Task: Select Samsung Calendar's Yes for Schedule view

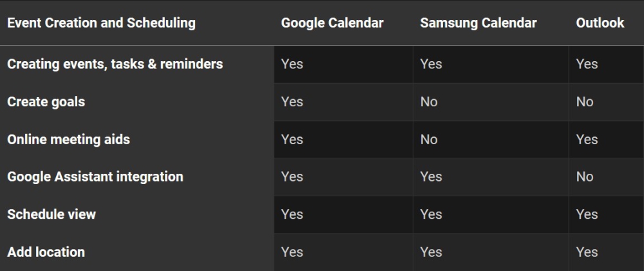Action: coord(431,214)
